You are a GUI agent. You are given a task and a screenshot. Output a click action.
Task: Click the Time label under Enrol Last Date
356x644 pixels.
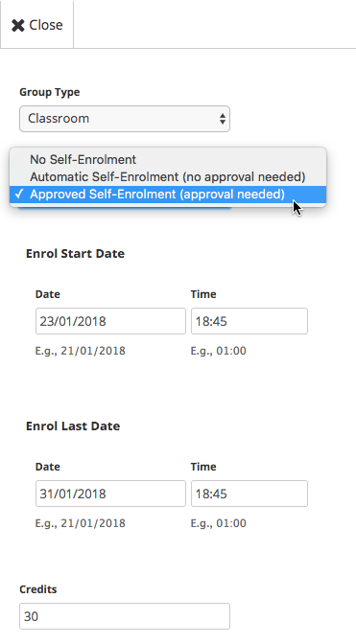point(203,467)
